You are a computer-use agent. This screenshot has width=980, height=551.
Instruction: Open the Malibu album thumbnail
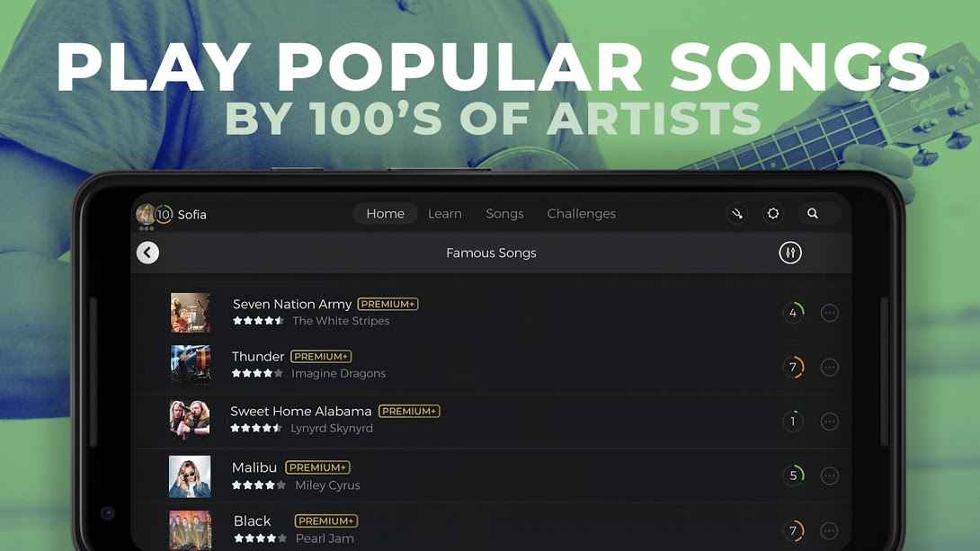(190, 476)
